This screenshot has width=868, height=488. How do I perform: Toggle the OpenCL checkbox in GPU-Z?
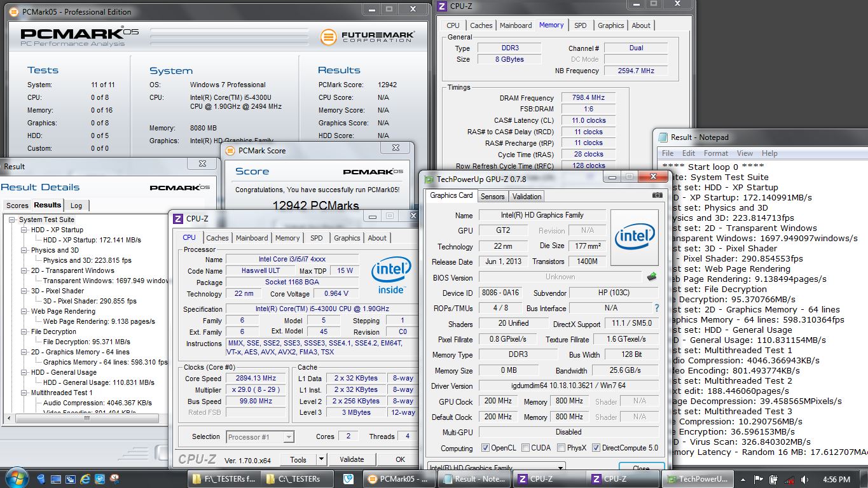[486, 448]
